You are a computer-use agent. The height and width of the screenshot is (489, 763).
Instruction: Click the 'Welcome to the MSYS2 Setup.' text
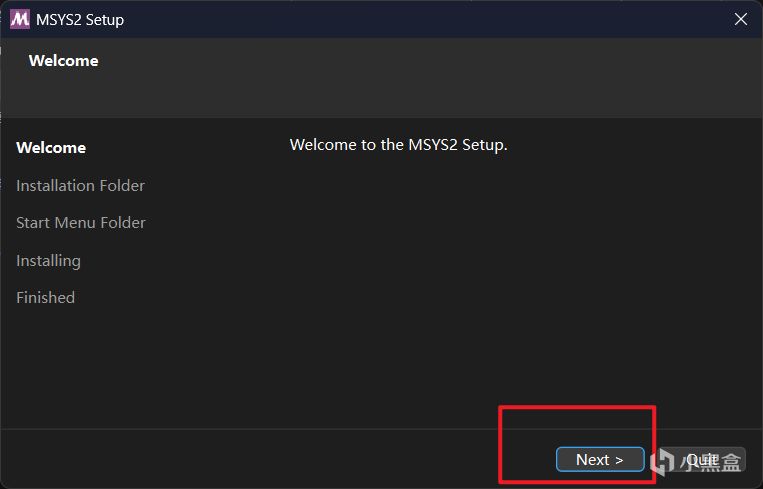[x=398, y=145]
